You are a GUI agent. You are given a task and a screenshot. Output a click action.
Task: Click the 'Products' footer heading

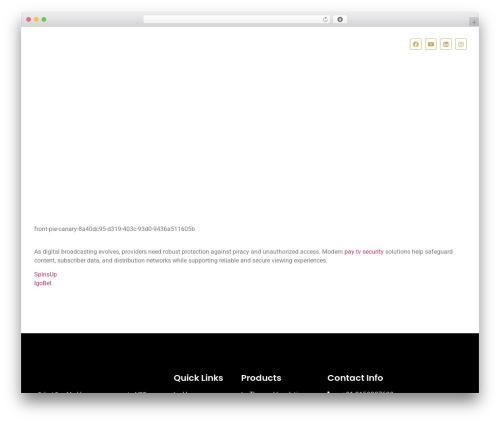(x=261, y=378)
